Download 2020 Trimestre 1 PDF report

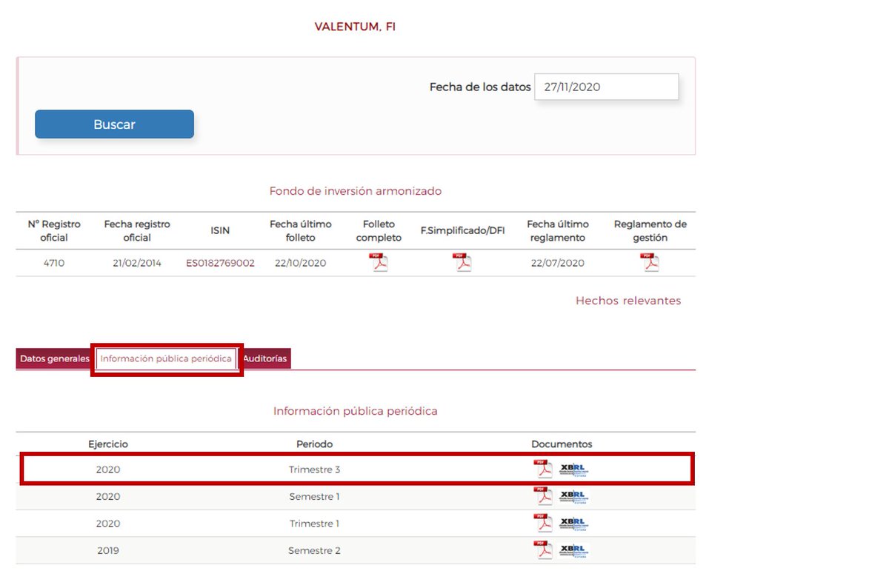coord(543,523)
